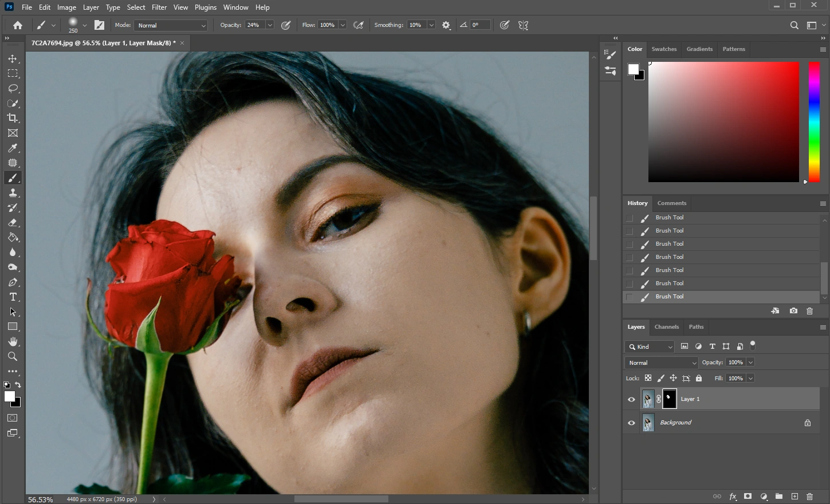Select the Zoom tool
The height and width of the screenshot is (504, 830).
pyautogui.click(x=13, y=357)
